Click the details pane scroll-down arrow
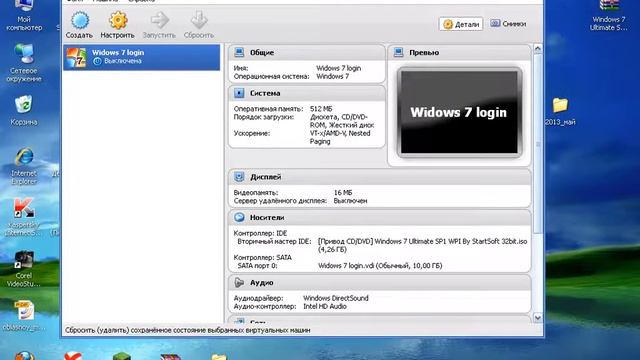 point(538,318)
